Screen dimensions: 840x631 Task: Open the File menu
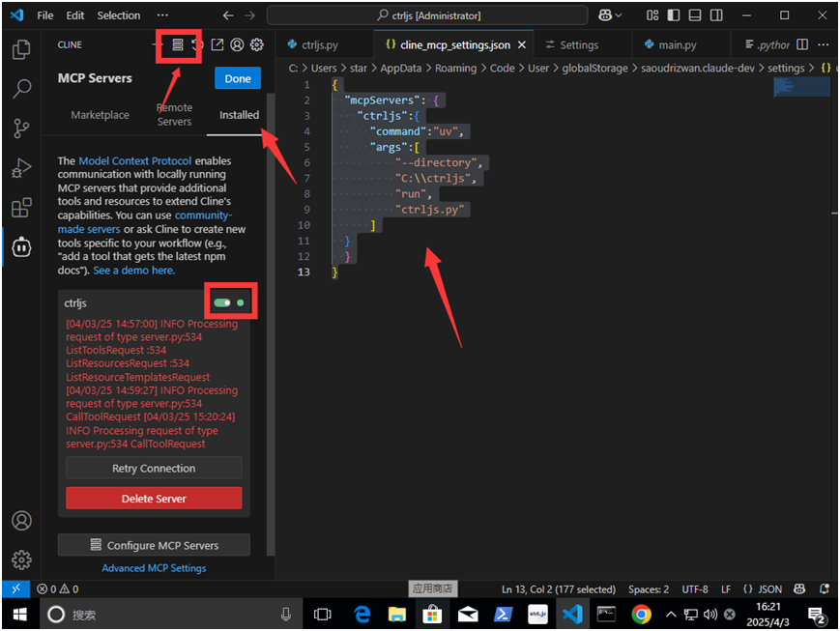[45, 15]
